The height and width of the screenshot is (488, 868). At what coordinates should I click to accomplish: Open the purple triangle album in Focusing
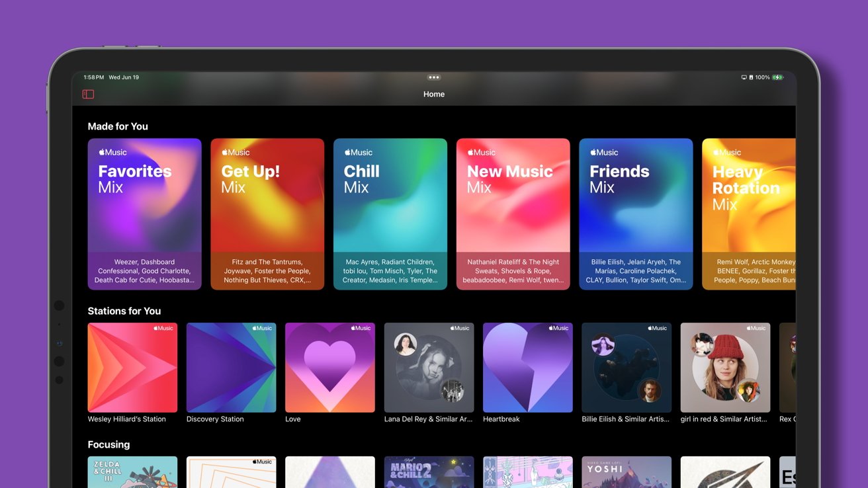[330, 472]
